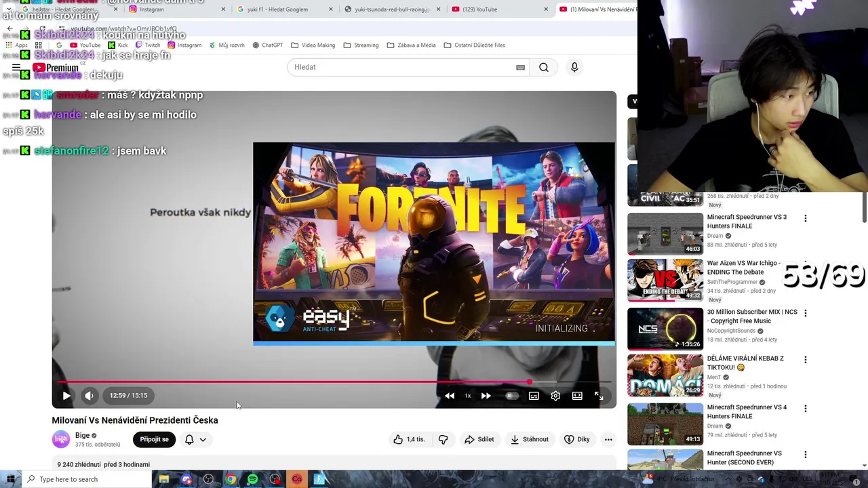Close the Instagram browser tab
The width and height of the screenshot is (868, 488).
[x=223, y=9]
